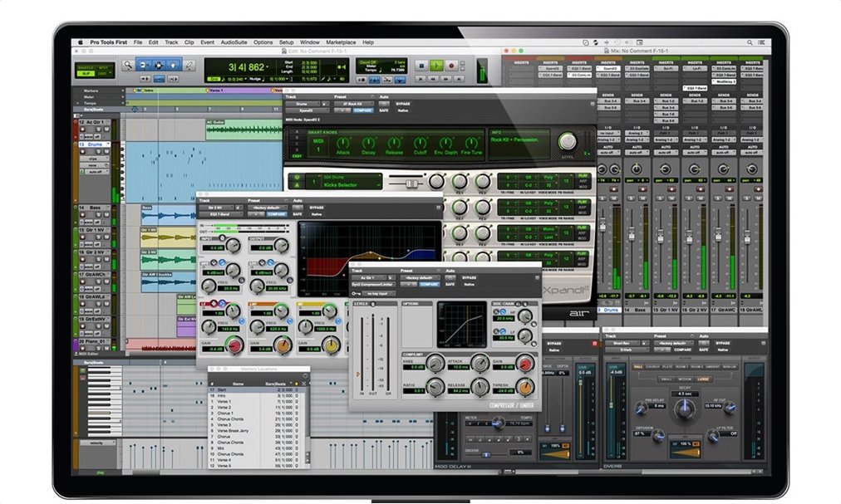Open the Help menu
Screen dimensions: 841x504
tap(368, 42)
